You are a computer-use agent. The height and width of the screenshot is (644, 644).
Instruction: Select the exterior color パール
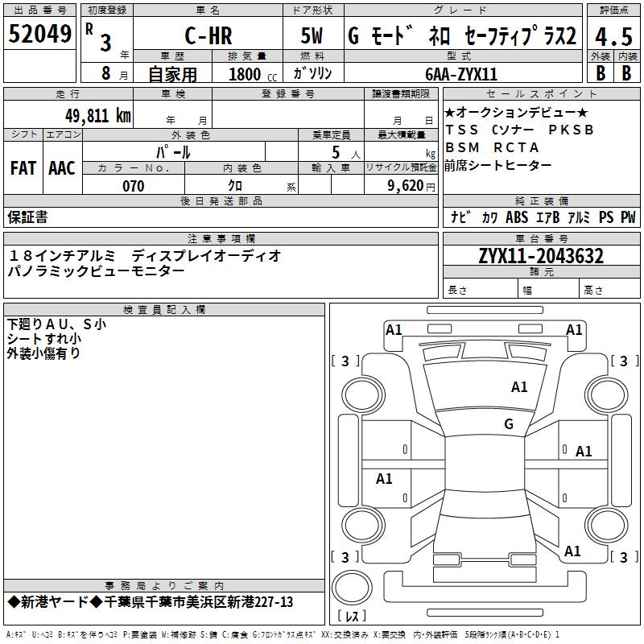173,153
